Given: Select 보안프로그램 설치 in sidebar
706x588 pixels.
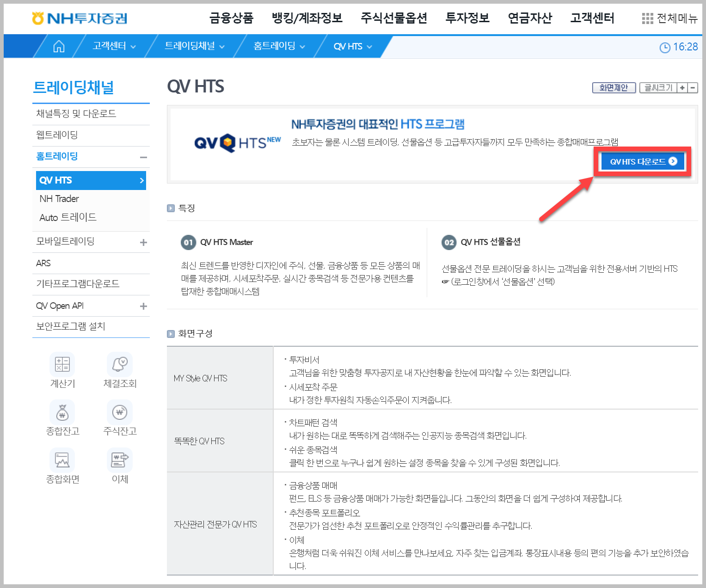Looking at the screenshot, I should pos(91,326).
